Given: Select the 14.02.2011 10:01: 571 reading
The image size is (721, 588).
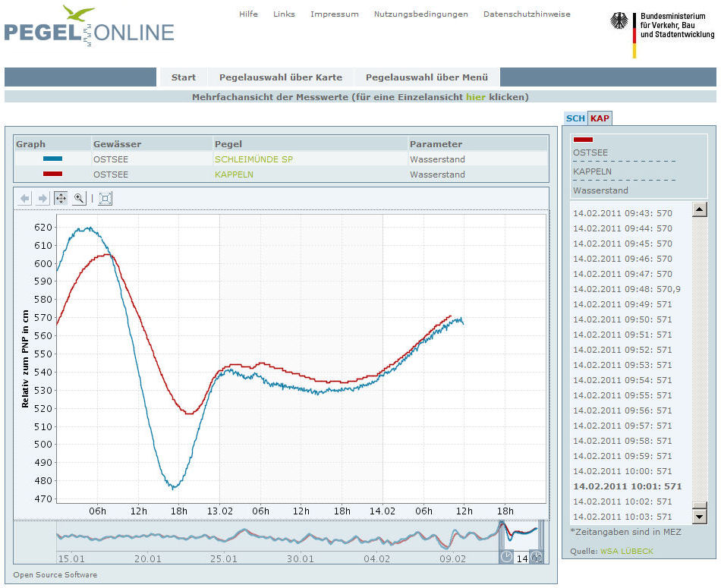Looking at the screenshot, I should 627,486.
